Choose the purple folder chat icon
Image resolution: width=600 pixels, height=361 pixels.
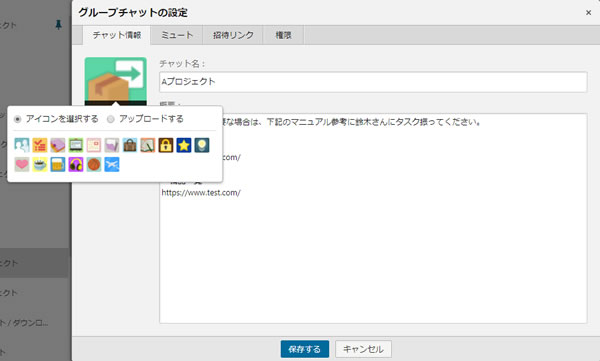click(x=112, y=145)
